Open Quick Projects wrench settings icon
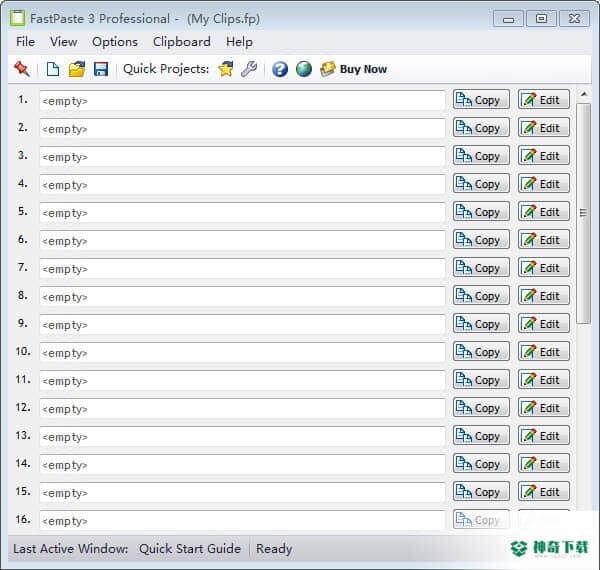Viewport: 600px width, 570px height. click(249, 69)
